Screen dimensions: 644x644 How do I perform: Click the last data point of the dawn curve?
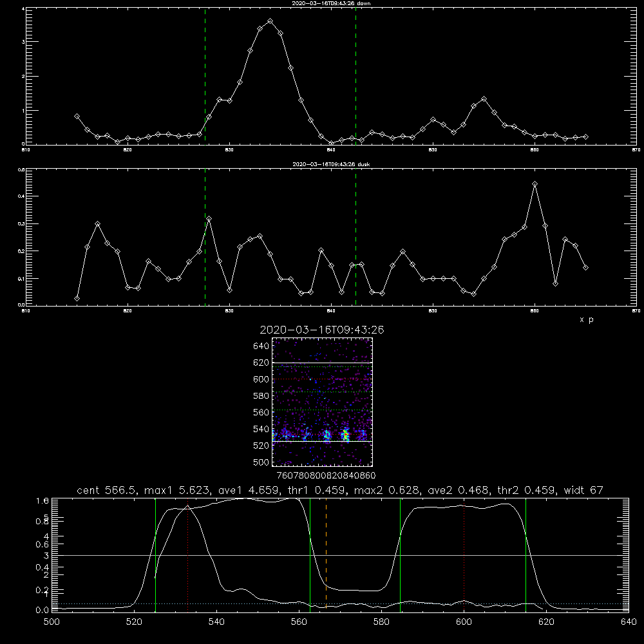[585, 137]
